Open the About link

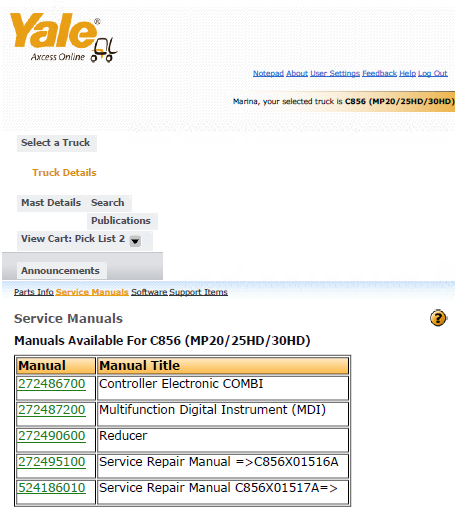click(x=297, y=73)
